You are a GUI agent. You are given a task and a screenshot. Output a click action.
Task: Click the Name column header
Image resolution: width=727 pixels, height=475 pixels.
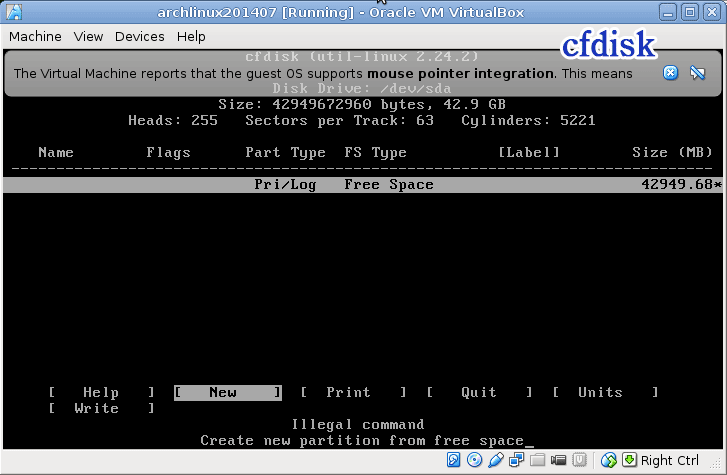56,153
